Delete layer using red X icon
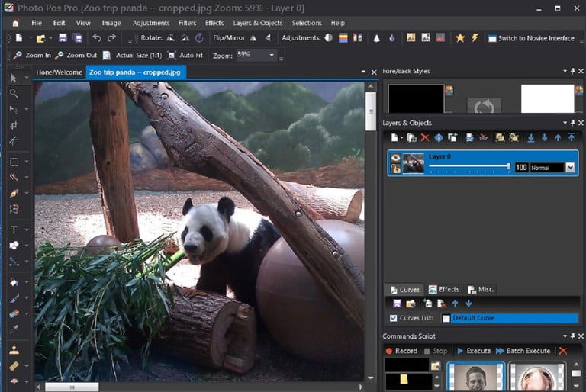The width and height of the screenshot is (586, 392). 424,138
